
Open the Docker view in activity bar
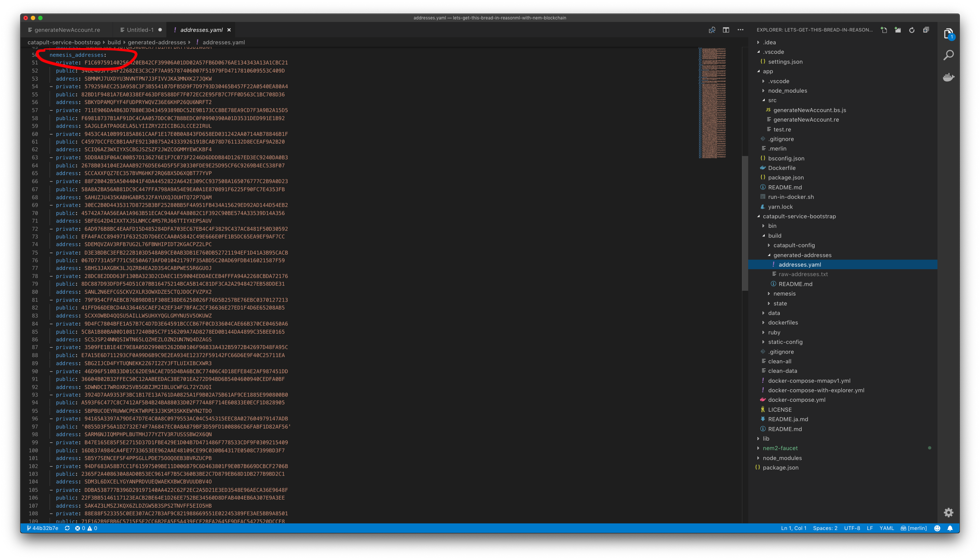tap(948, 77)
